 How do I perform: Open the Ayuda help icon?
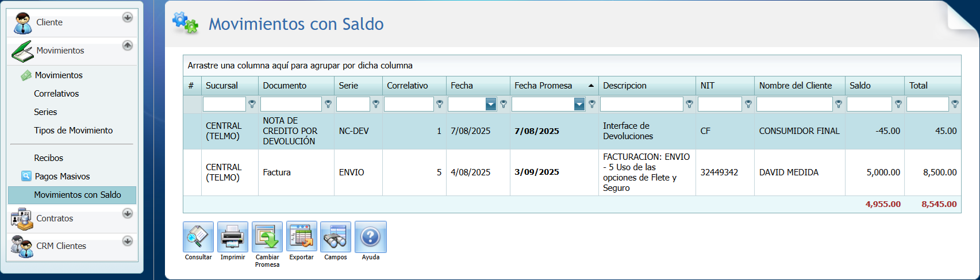point(371,237)
